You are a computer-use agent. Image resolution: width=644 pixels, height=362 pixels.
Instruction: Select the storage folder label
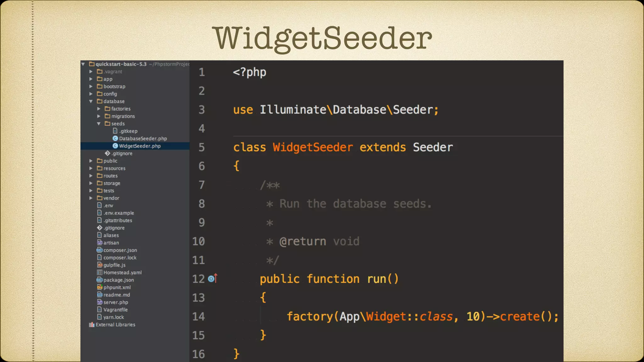(112, 183)
